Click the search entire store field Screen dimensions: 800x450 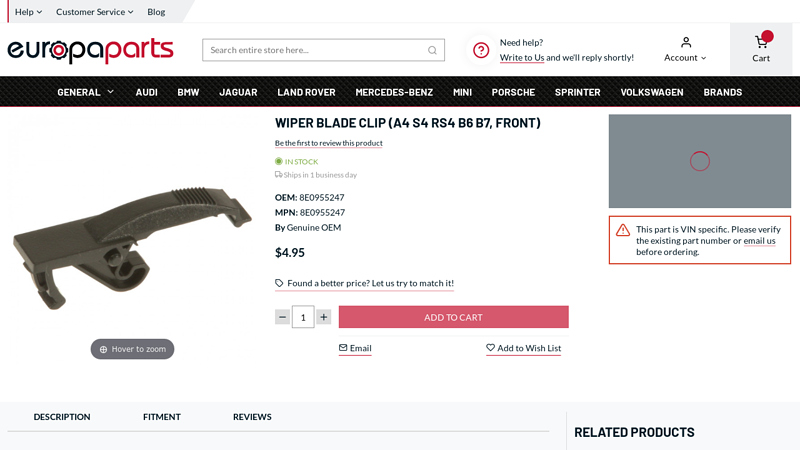[x=315, y=50]
